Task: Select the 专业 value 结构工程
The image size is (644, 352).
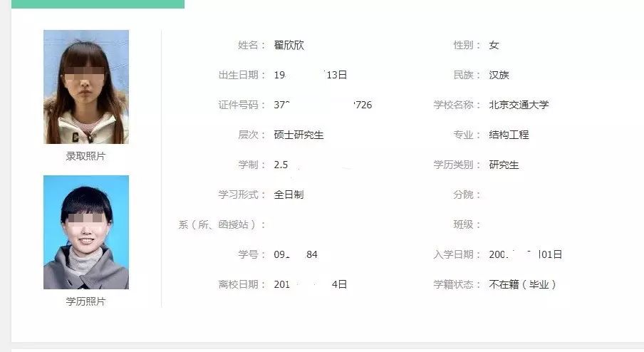Action: [x=509, y=135]
